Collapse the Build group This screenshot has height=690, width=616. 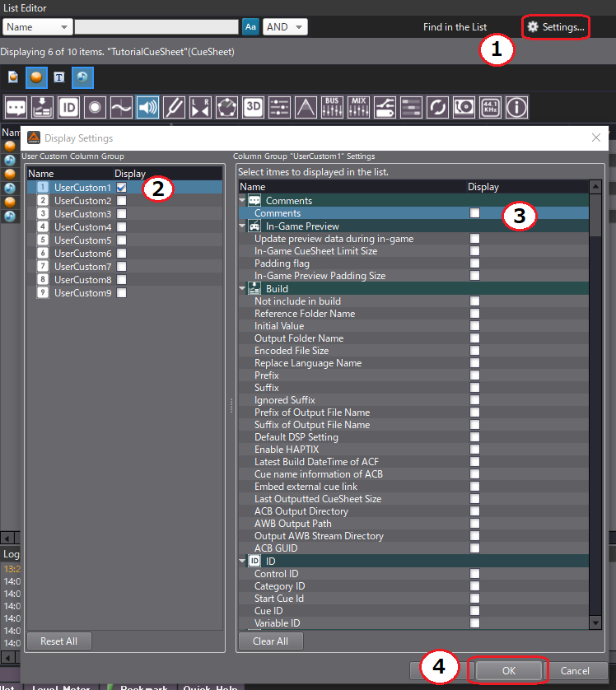(242, 289)
